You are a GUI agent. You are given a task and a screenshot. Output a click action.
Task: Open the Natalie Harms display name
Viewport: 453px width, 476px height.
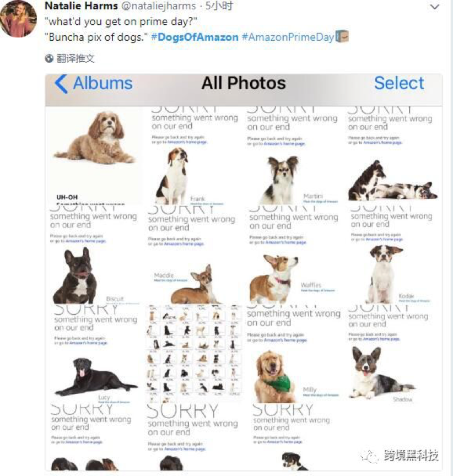pyautogui.click(x=81, y=6)
